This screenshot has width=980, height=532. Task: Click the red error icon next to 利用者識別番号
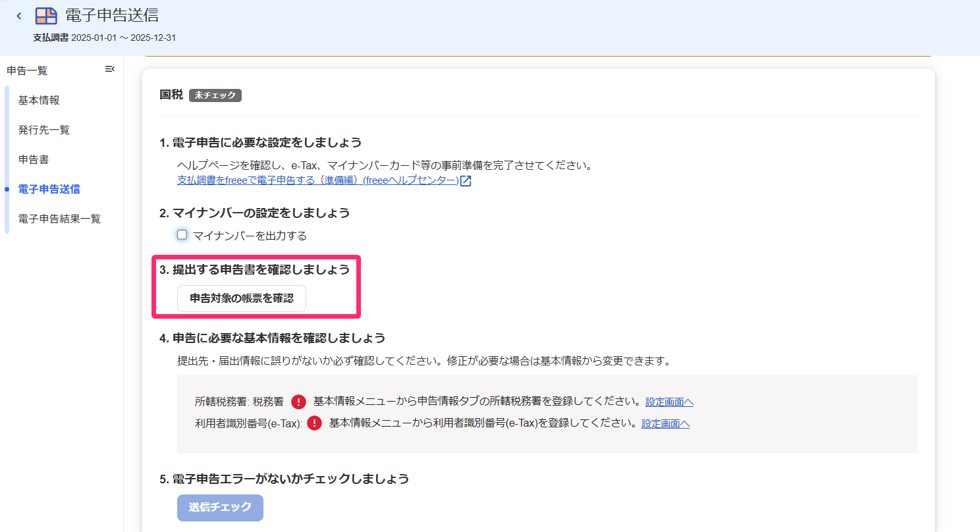pos(314,423)
